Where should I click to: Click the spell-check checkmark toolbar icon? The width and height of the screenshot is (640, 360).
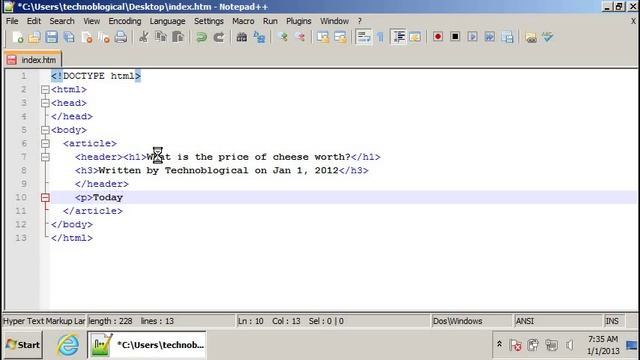click(548, 37)
